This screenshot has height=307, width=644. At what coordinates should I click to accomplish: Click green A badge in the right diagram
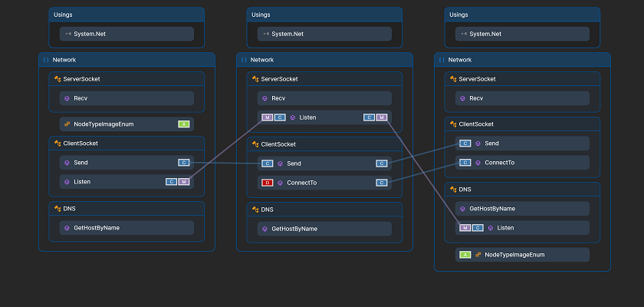(465, 254)
